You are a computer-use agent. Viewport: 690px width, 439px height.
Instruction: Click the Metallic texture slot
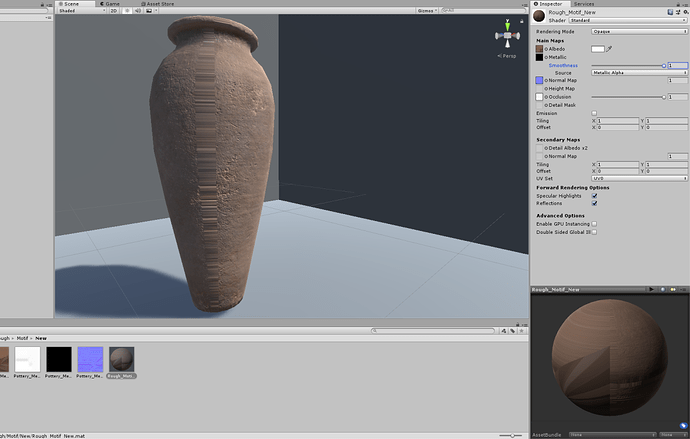(539, 56)
